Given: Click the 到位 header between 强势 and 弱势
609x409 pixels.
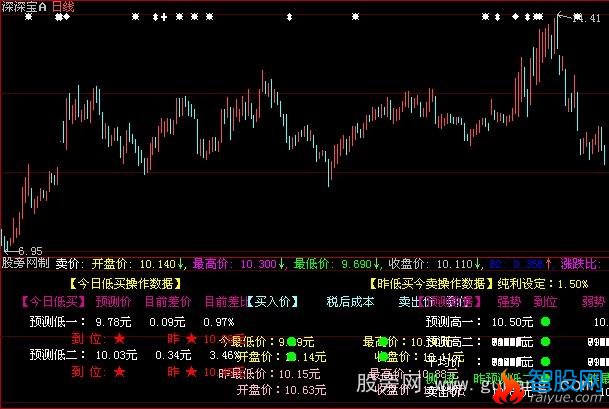Looking at the screenshot, I should 545,302.
